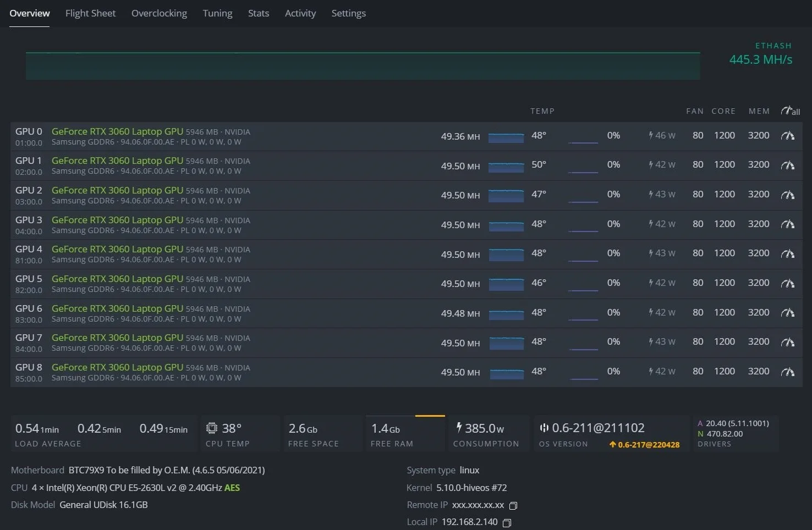
Task: Click the Free Space 2.6 Gb card
Action: click(x=323, y=434)
